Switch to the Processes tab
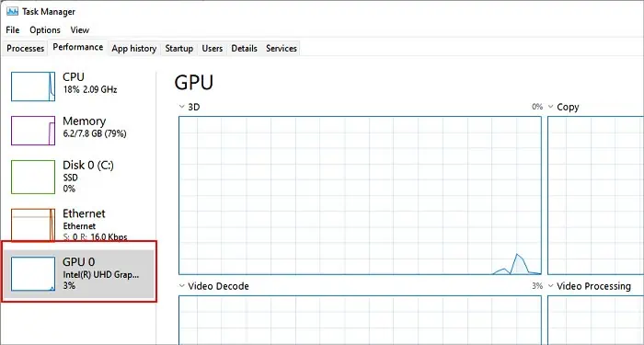This screenshot has width=644, height=345. (25, 49)
